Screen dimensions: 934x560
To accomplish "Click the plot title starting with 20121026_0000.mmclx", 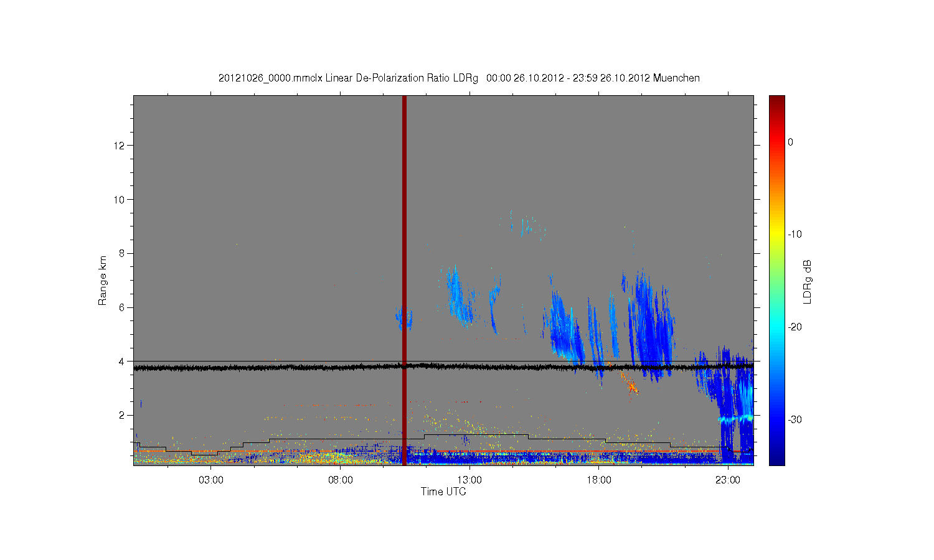I will coord(459,78).
